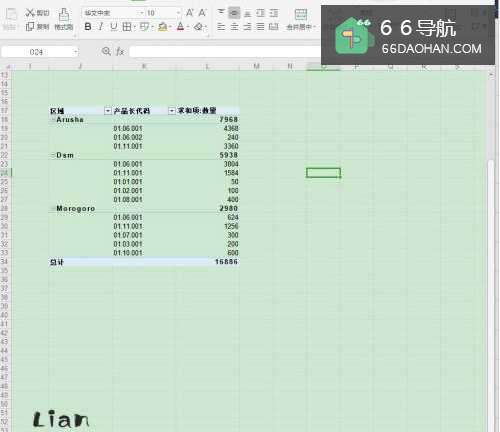Collapse the Dsm pivot group
Screen dimensions: 500x432
point(53,155)
